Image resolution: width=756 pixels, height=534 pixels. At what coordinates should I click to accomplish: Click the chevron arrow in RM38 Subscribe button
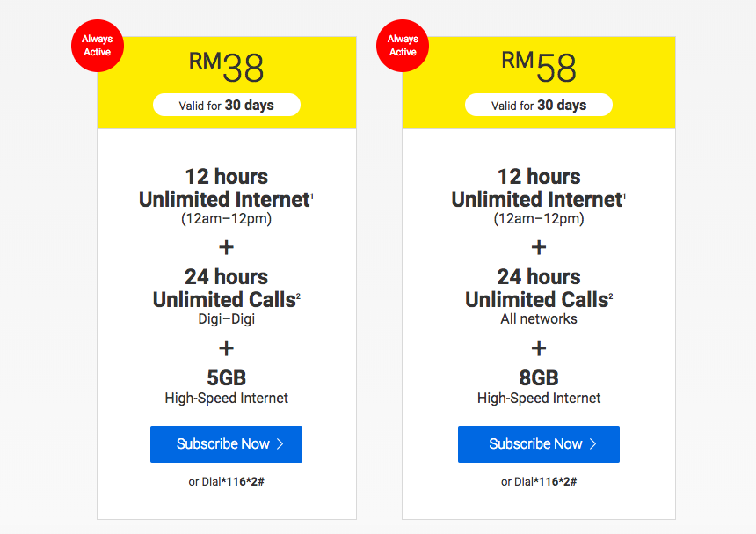(x=280, y=443)
